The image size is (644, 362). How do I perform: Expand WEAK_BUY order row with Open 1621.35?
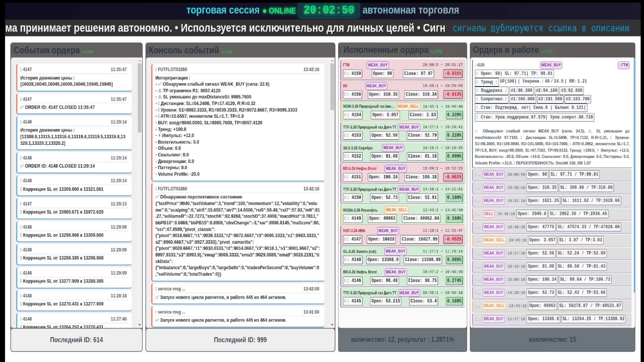[x=477, y=201]
